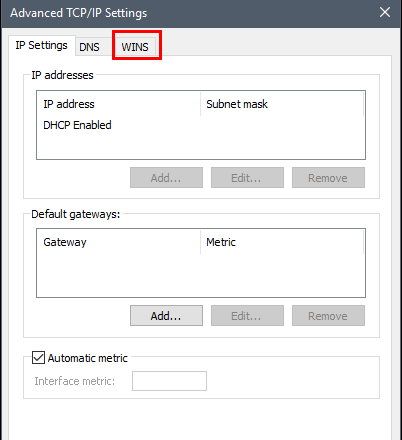The height and width of the screenshot is (440, 402).
Task: Uncheck the Automatic metric checkbox
Action: pyautogui.click(x=38, y=358)
